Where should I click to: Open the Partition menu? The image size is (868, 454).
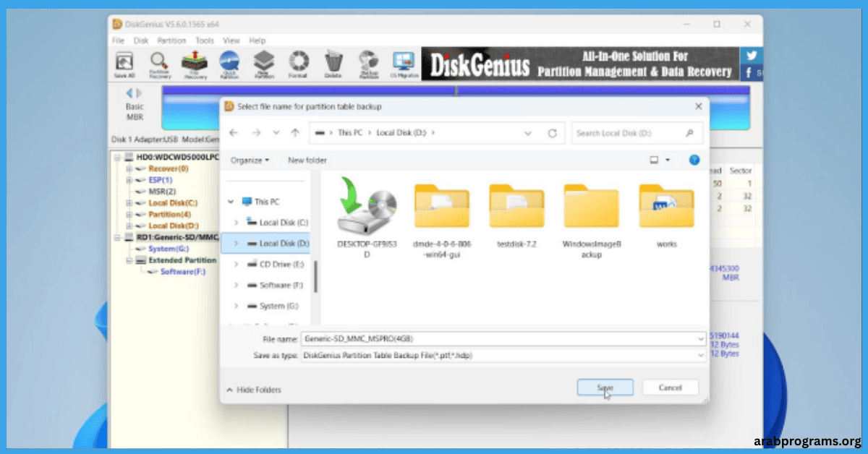(171, 40)
